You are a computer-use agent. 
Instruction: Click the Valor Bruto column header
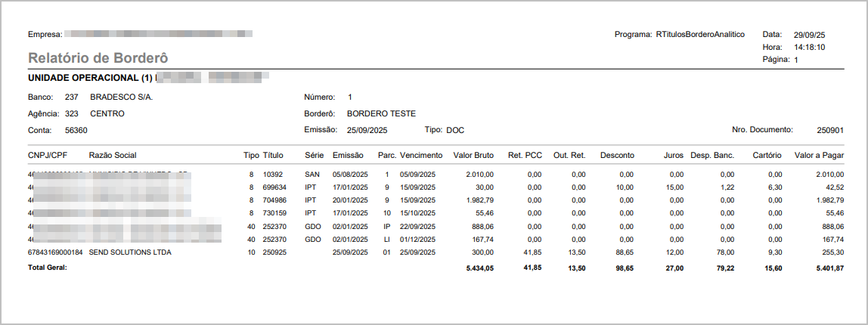[473, 155]
